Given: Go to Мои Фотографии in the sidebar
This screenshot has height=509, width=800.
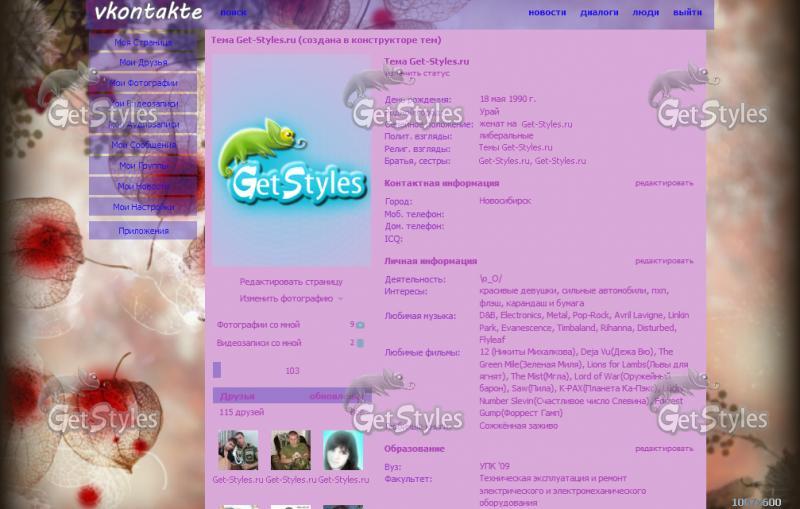Looking at the screenshot, I should 142,83.
